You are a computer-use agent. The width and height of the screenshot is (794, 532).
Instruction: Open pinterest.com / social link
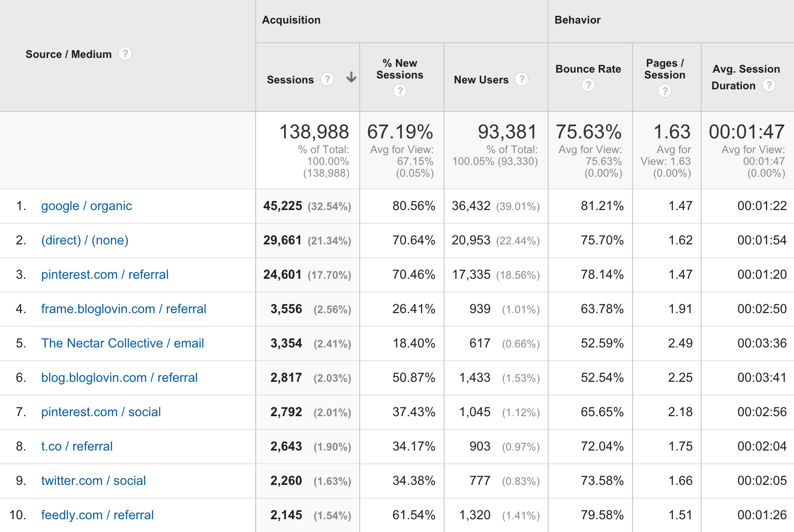coord(101,412)
